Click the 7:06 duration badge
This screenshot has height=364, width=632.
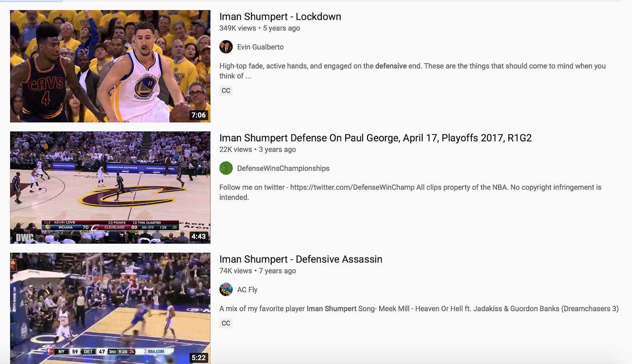pyautogui.click(x=199, y=115)
